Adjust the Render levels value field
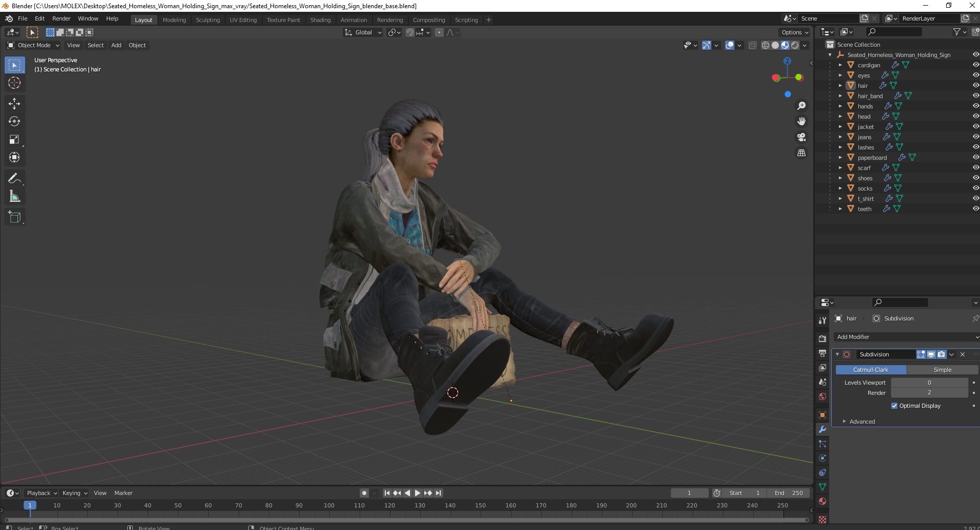Image resolution: width=980 pixels, height=530 pixels. pyautogui.click(x=929, y=393)
